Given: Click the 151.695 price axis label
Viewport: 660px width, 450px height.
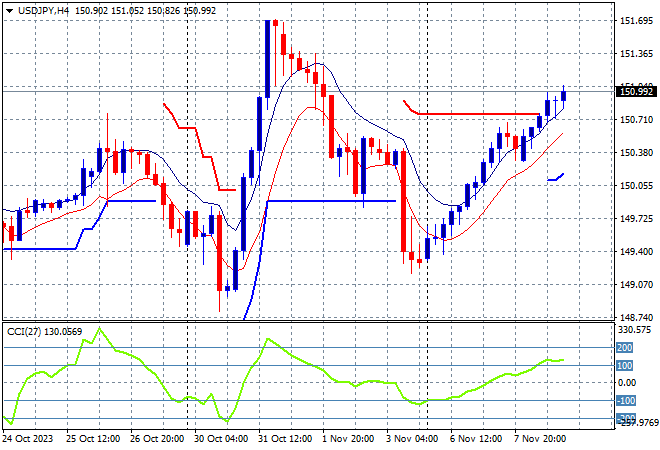Looking at the screenshot, I should 638,21.
